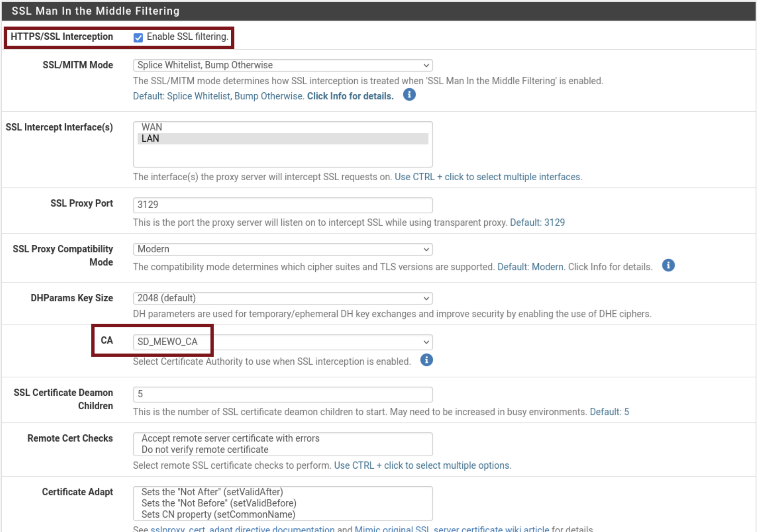Open the SSL/MITM Mode dropdown

pos(282,65)
